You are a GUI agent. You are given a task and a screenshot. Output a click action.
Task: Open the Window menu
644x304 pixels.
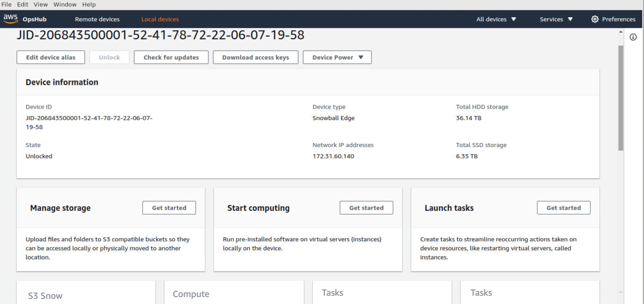click(x=65, y=4)
